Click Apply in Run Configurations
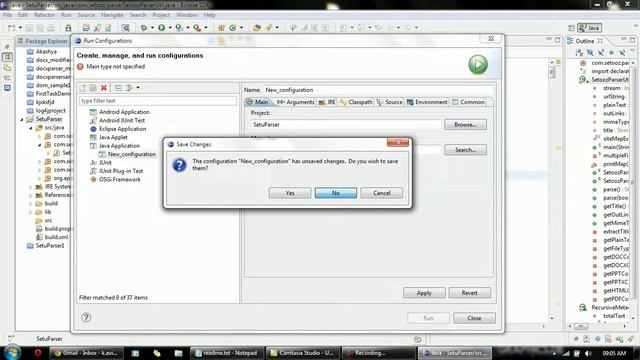Screen dimensions: 640x360 pyautogui.click(x=424, y=293)
